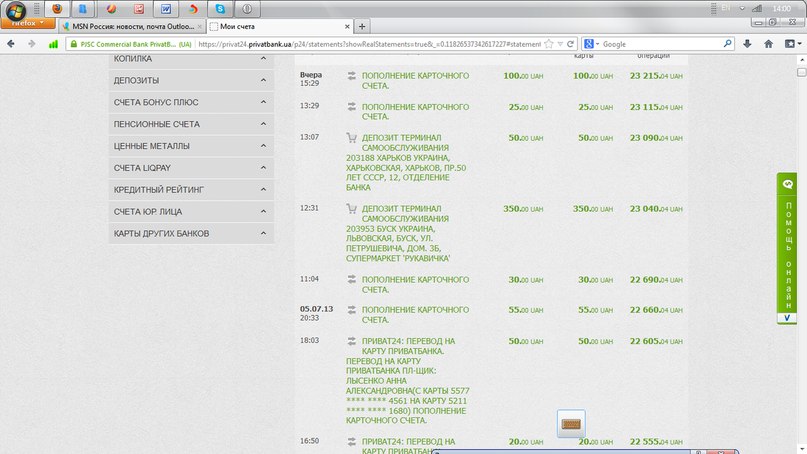Click transfer icon of the 13:29 transaction
The image size is (807, 454).
pos(352,107)
